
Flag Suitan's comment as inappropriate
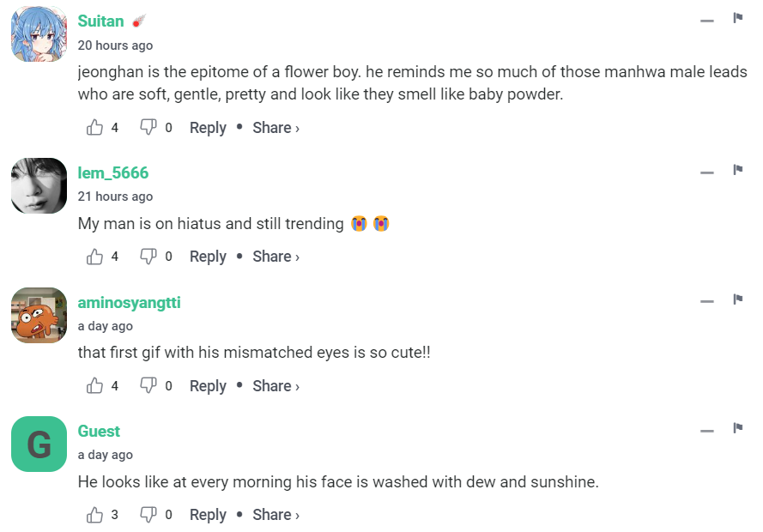737,19
